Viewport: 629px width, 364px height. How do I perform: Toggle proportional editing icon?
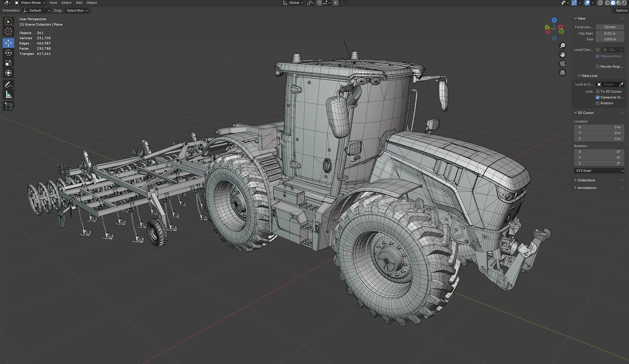[335, 3]
